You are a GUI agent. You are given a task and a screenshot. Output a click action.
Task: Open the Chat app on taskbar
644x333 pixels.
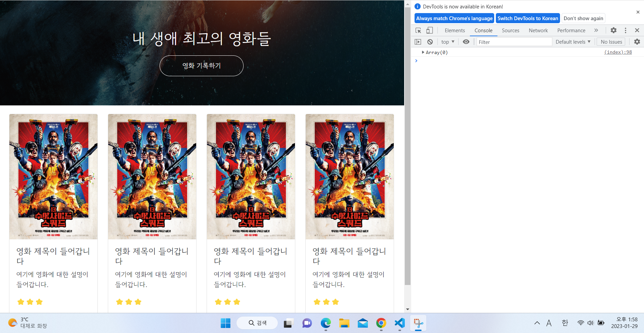[x=307, y=323]
